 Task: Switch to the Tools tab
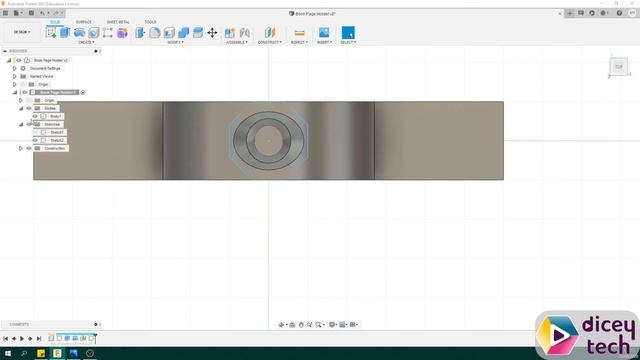click(150, 22)
